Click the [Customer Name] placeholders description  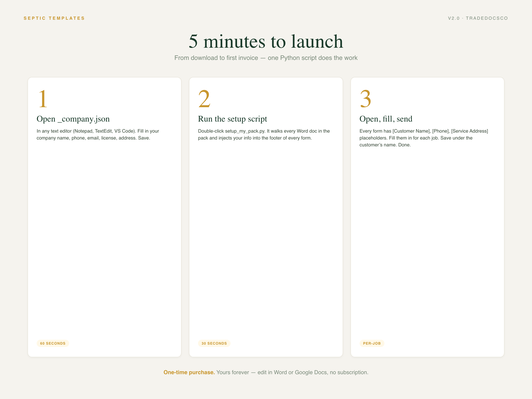coord(424,138)
